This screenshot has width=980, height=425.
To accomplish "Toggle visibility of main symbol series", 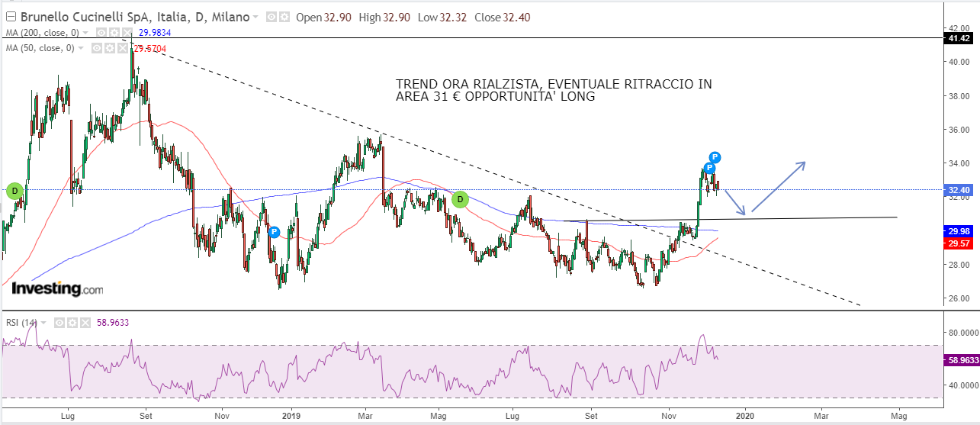I will [271, 18].
